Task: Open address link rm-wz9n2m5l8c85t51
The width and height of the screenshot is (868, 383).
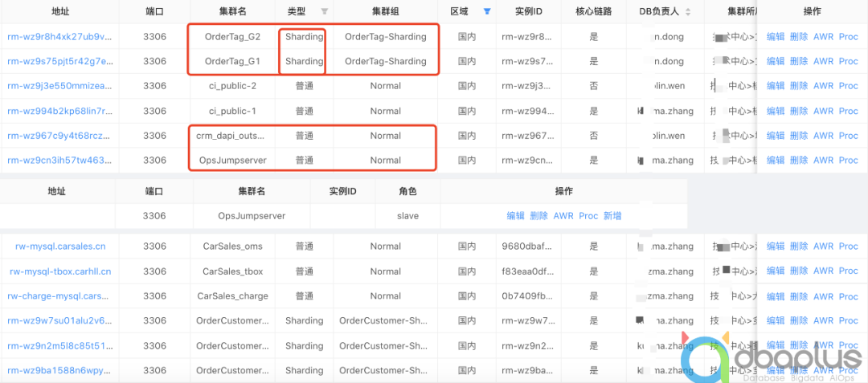Action: [x=59, y=346]
